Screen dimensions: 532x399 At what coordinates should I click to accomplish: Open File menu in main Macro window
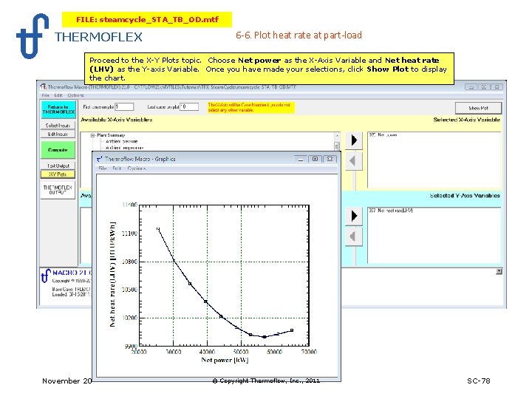(46, 95)
